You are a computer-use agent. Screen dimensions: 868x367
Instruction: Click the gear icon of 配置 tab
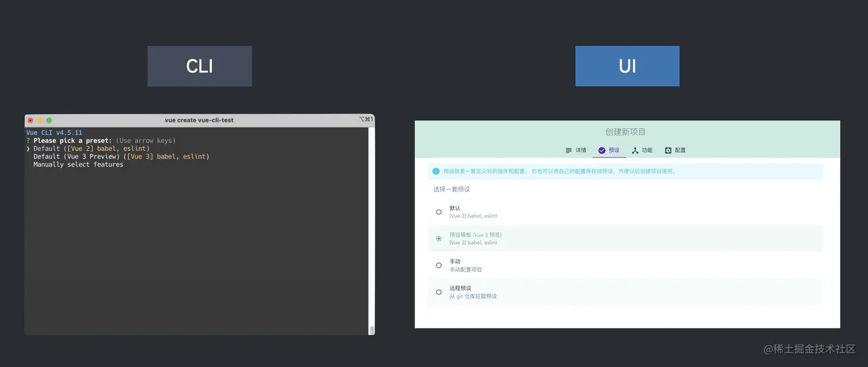pyautogui.click(x=668, y=150)
